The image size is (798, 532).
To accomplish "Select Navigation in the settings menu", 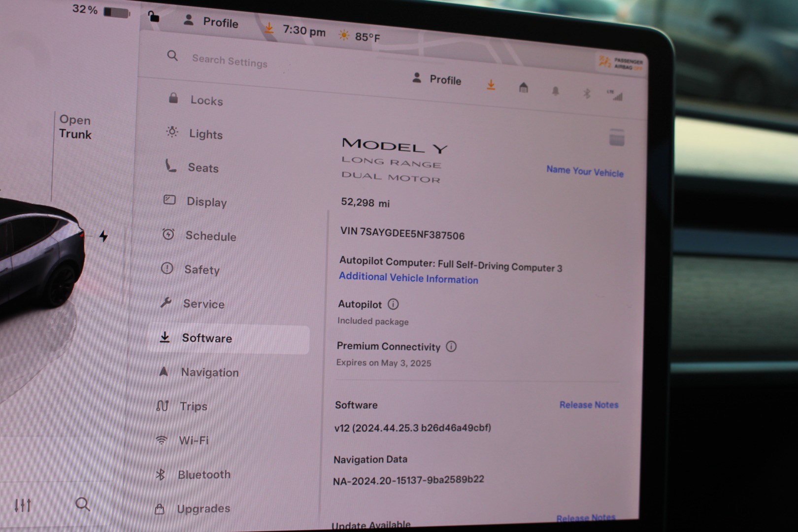I will 209,372.
